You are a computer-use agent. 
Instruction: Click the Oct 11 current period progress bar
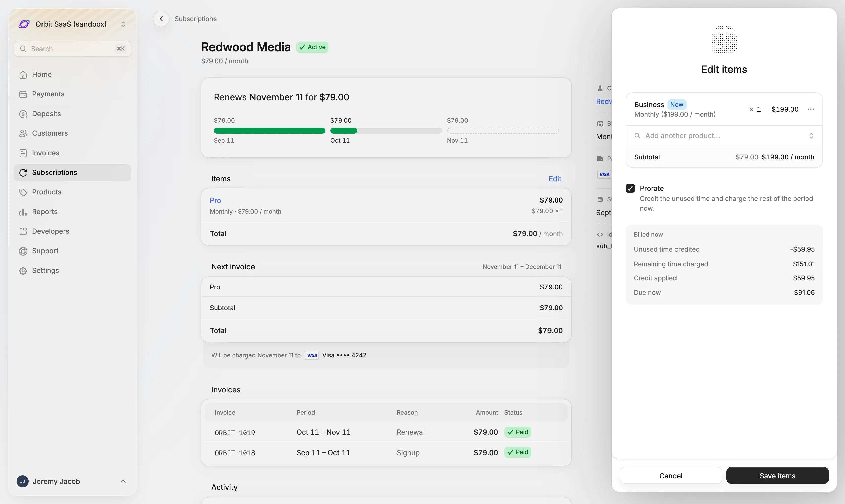(x=386, y=131)
